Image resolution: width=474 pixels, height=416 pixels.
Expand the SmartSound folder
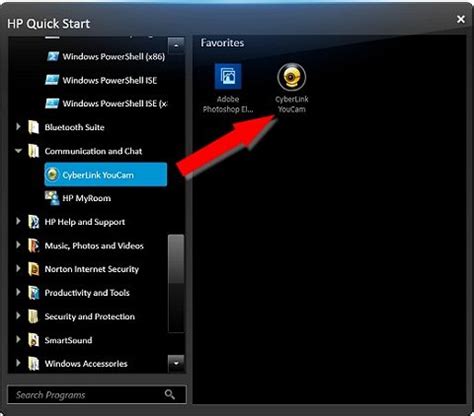pos(18,339)
